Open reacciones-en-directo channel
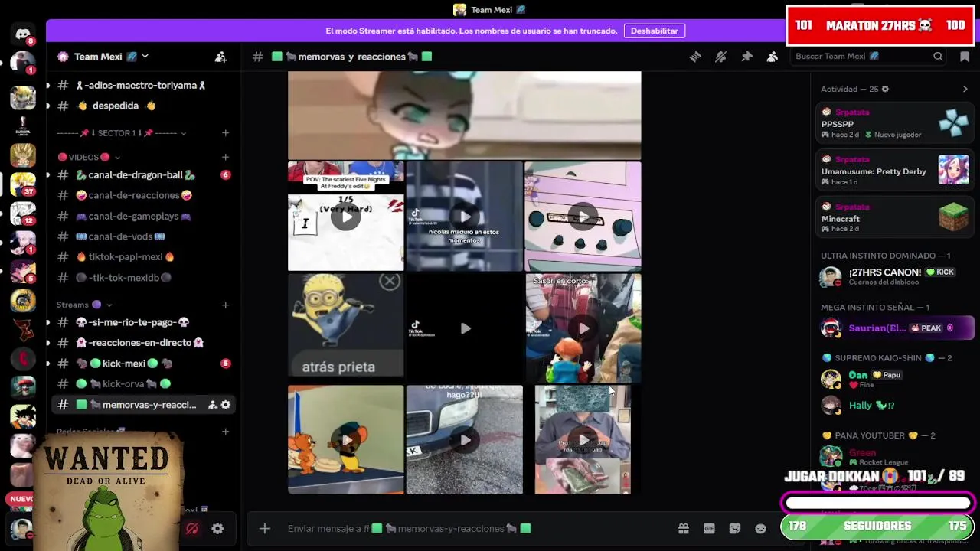Image resolution: width=980 pixels, height=551 pixels. (142, 343)
